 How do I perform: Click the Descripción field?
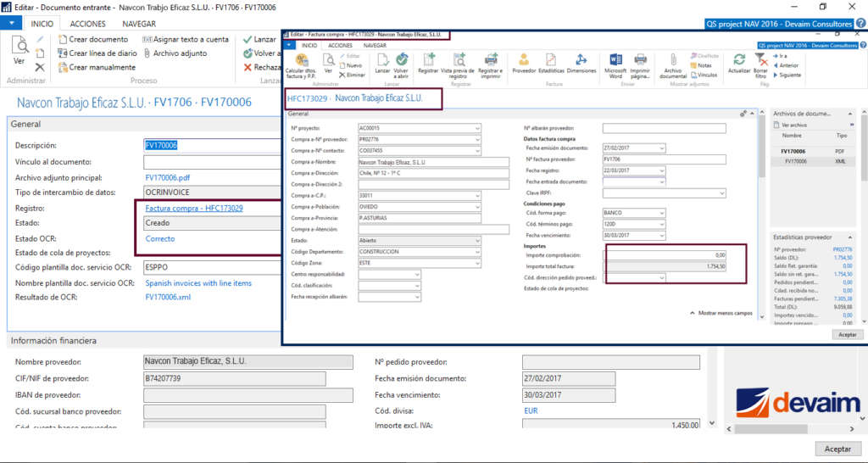(x=213, y=145)
